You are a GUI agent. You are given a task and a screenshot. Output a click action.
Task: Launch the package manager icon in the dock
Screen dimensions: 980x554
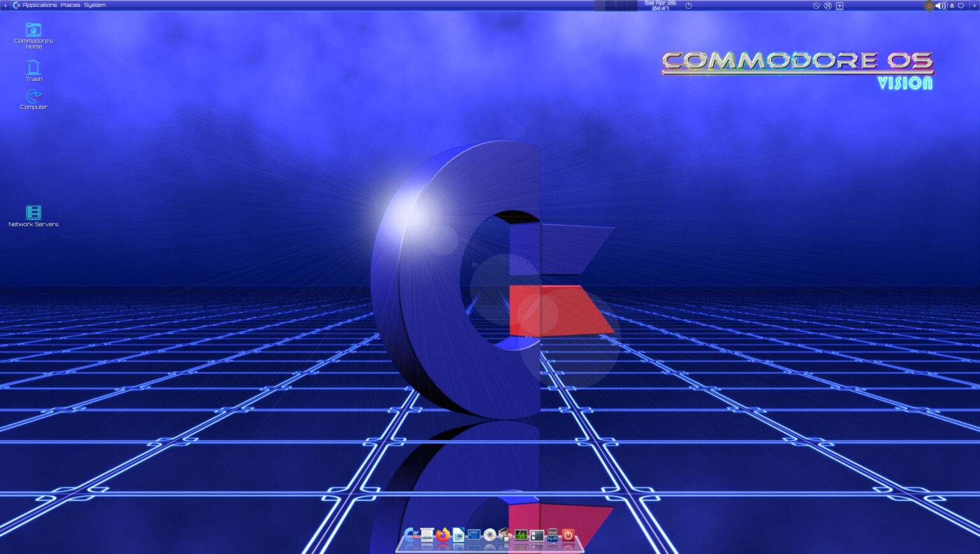click(x=504, y=536)
